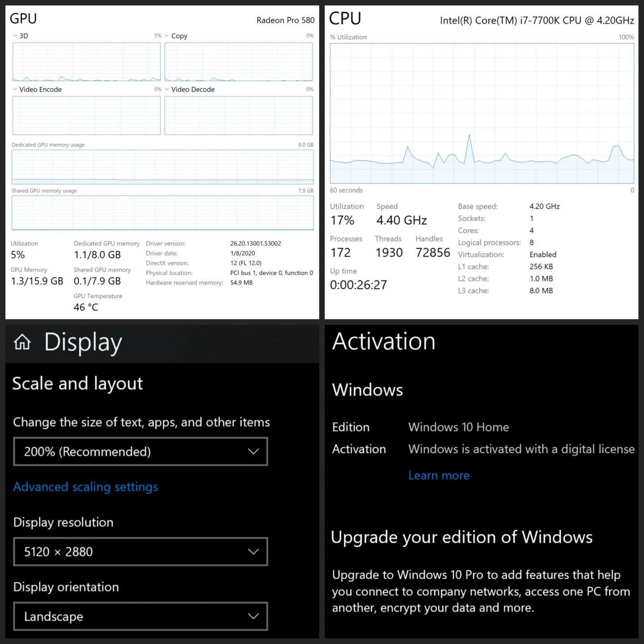Click the Intel Core i7-7700K CPU name
This screenshot has height=644, width=644.
537,20
